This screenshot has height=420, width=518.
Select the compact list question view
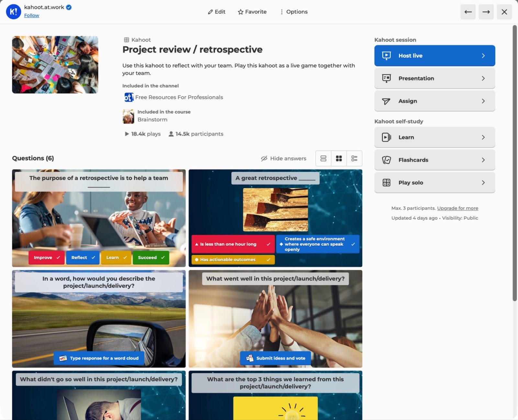354,158
